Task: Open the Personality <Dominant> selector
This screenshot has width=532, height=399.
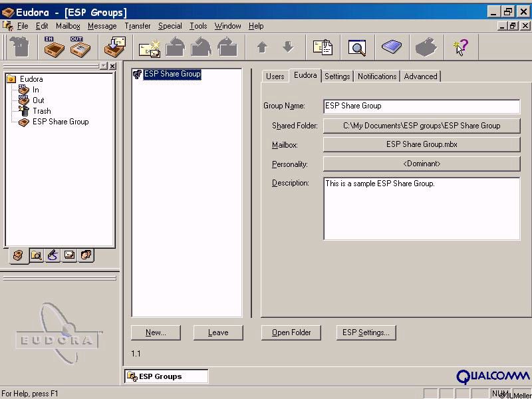Action: (422, 164)
